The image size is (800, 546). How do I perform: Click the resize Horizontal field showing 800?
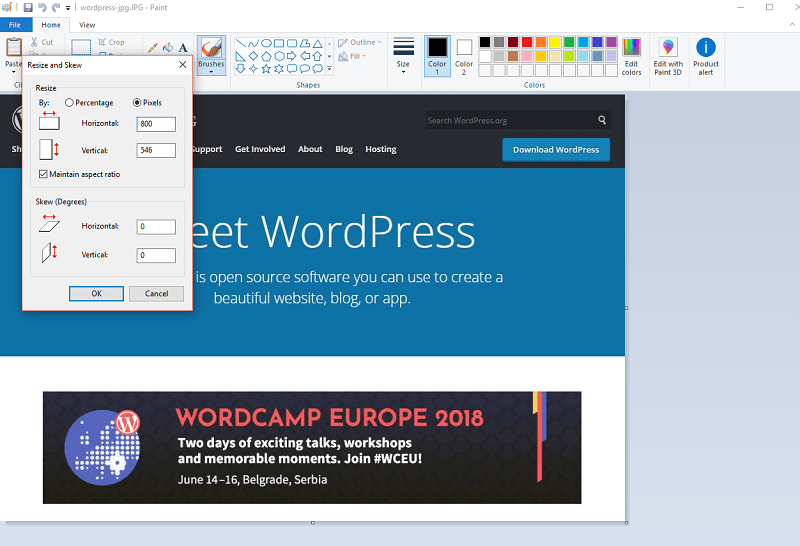(156, 124)
